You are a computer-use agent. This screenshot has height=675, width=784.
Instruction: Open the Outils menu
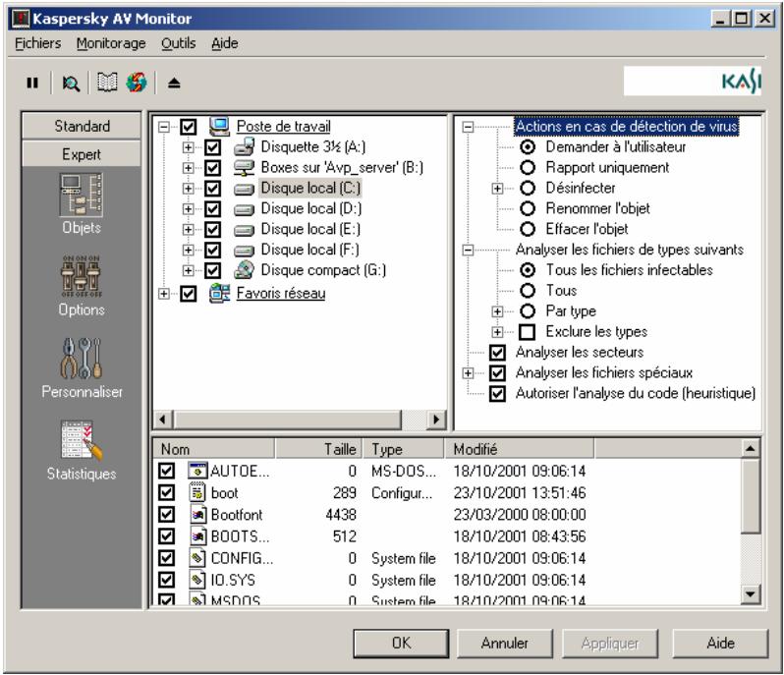(179, 43)
